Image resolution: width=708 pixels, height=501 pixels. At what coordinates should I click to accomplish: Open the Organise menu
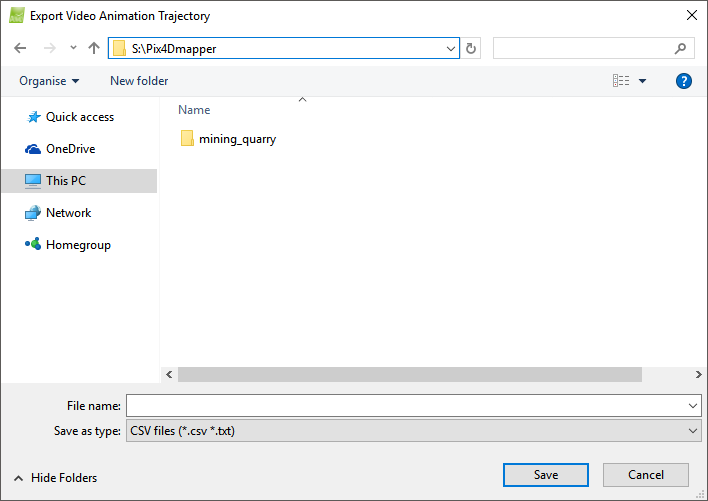click(x=49, y=81)
